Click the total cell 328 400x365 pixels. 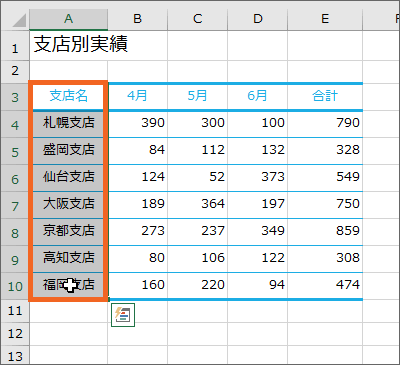pyautogui.click(x=325, y=151)
